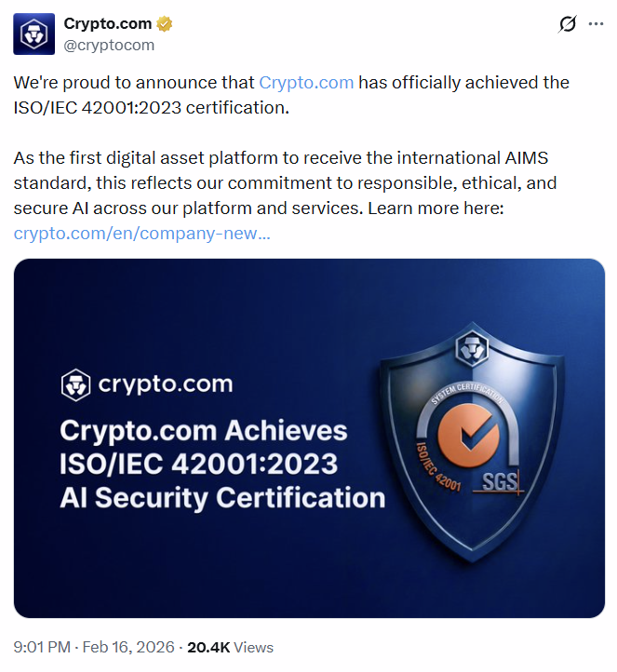Click the orange checkmark on the shield
Image resolution: width=617 pixels, height=672 pixels.
[468, 437]
